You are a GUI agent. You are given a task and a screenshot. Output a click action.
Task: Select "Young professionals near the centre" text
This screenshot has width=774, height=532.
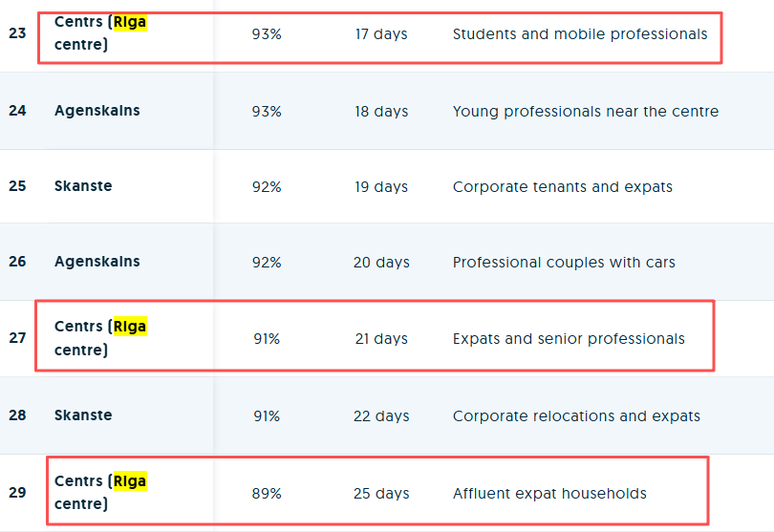click(x=585, y=112)
